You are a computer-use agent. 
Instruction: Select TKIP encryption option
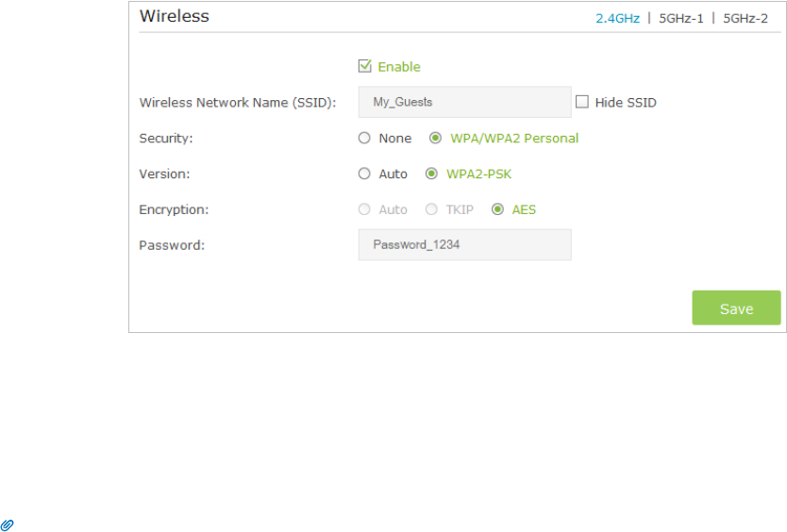pos(432,209)
